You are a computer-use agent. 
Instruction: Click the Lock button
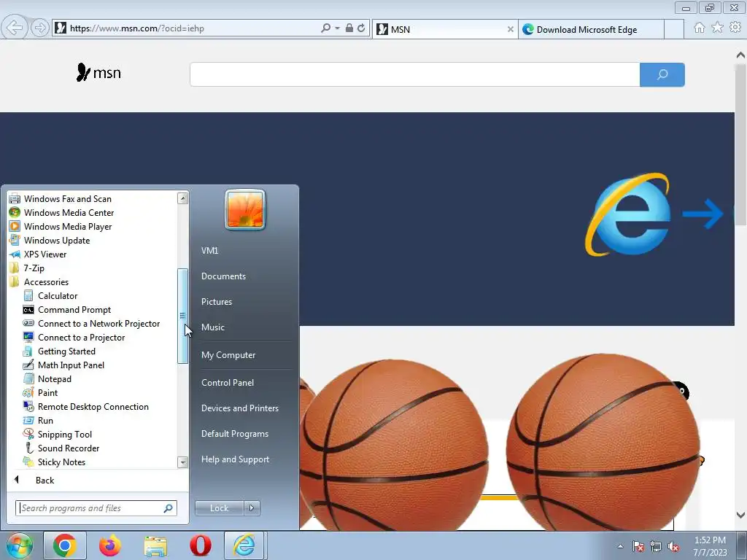click(x=219, y=508)
